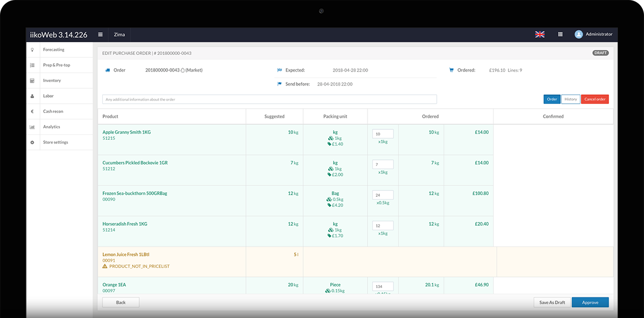Screen dimensions: 644x318
Task: Click the Cash recon euro icon
Action: pos(32,111)
